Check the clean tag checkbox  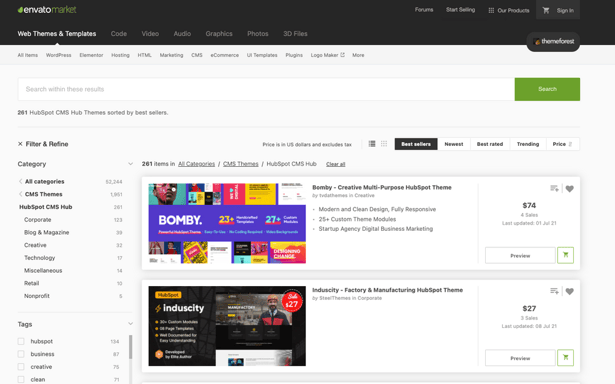tap(21, 379)
